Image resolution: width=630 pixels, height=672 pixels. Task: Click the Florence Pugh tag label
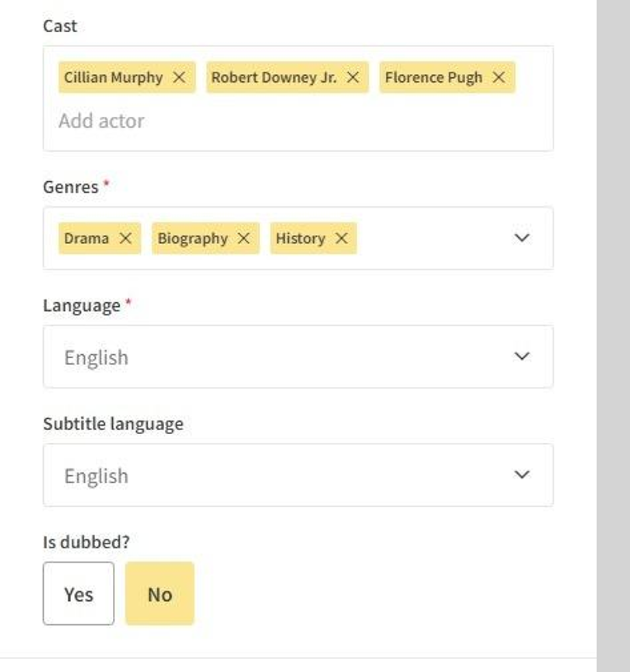coord(434,77)
